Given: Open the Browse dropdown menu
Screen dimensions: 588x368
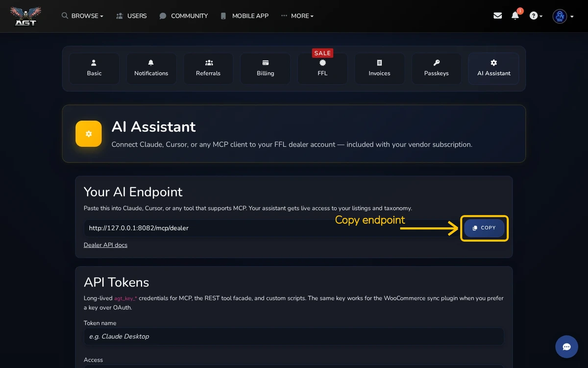Looking at the screenshot, I should pyautogui.click(x=82, y=16).
